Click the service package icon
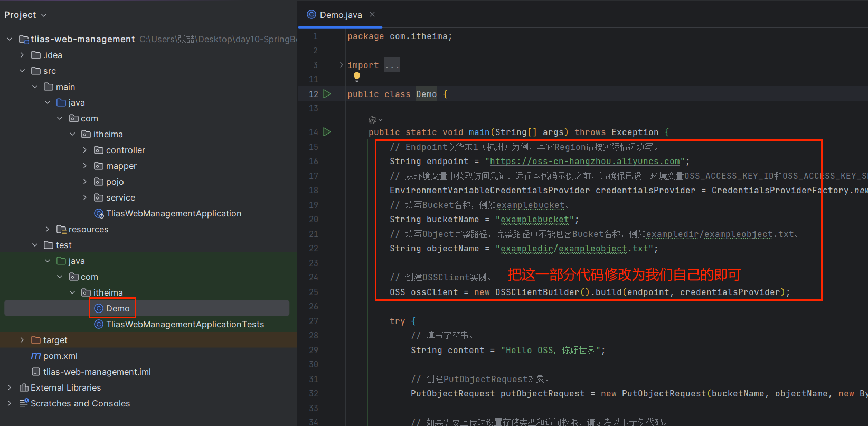This screenshot has height=426, width=868. click(x=99, y=197)
